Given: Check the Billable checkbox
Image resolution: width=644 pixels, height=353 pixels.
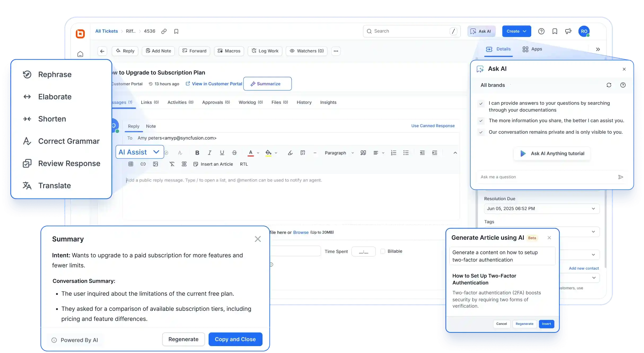Looking at the screenshot, I should pos(383,251).
